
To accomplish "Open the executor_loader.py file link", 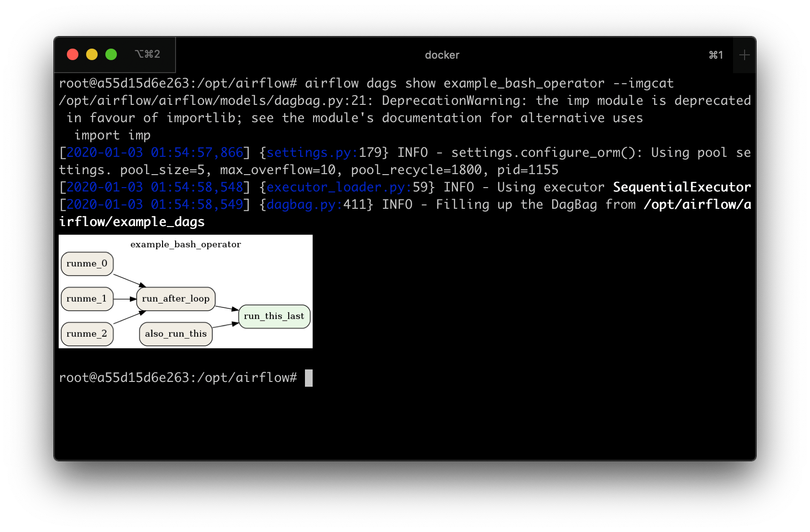I will pyautogui.click(x=336, y=187).
